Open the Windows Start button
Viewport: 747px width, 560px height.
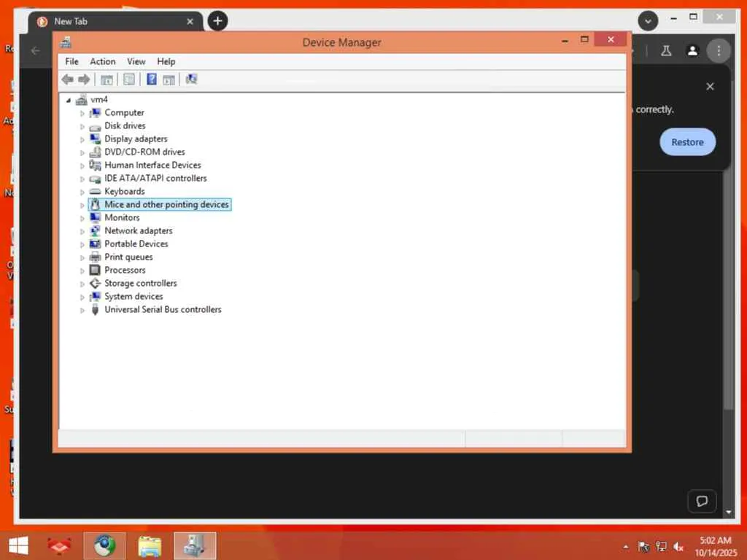(x=18, y=545)
